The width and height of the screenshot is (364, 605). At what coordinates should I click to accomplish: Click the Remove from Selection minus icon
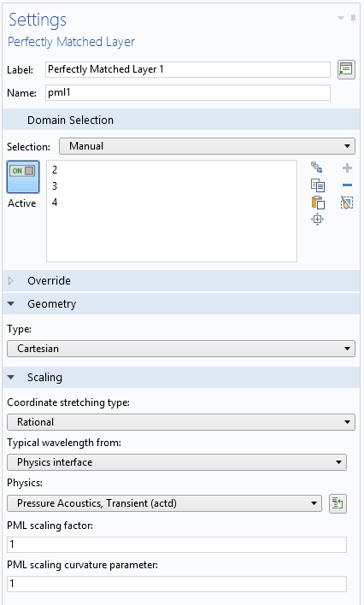(x=347, y=185)
